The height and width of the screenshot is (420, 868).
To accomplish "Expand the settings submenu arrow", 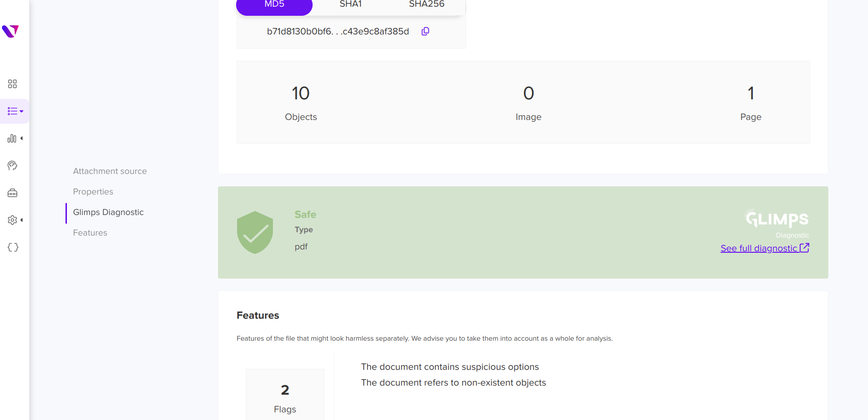I will pos(22,220).
